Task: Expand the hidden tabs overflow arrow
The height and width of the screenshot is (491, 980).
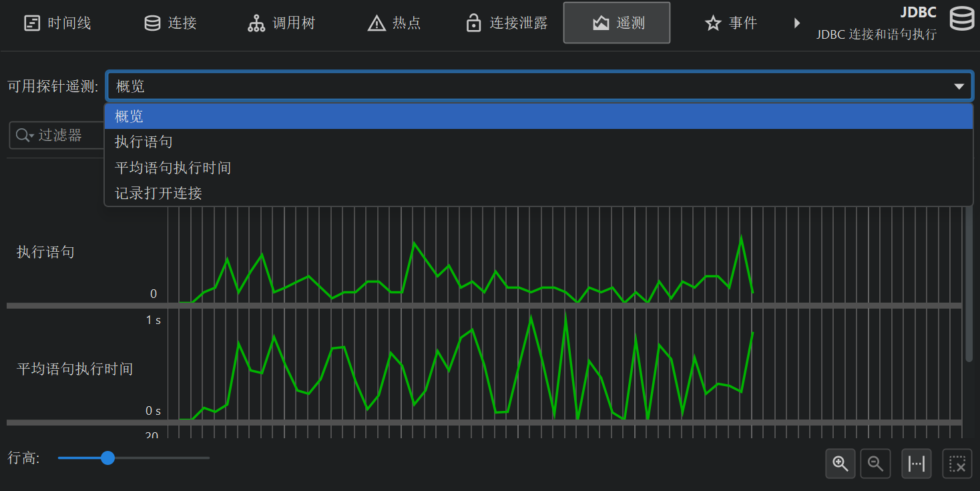Action: tap(796, 23)
